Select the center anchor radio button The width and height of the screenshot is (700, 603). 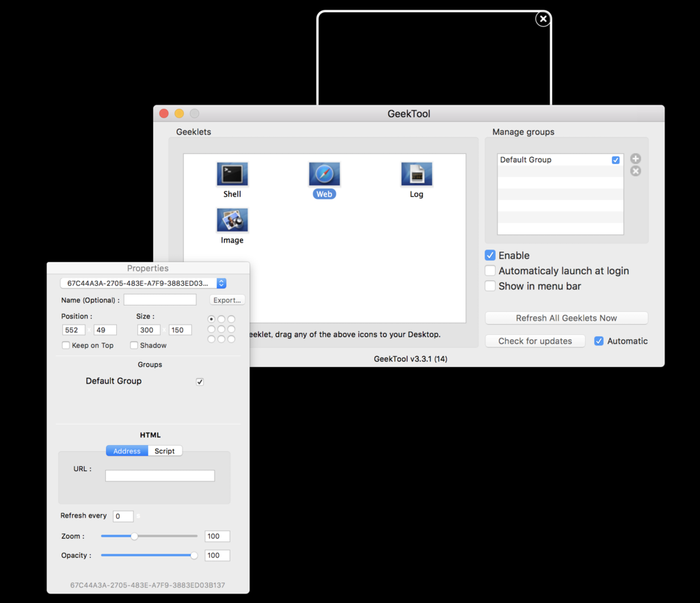click(221, 329)
